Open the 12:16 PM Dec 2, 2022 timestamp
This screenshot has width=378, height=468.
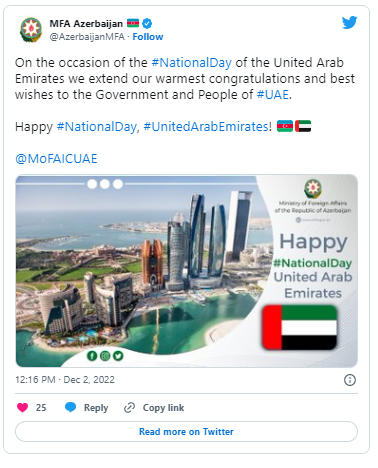coord(65,380)
